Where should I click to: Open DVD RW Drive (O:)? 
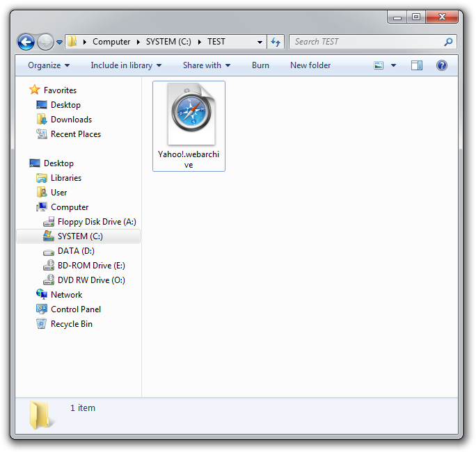[x=91, y=280]
